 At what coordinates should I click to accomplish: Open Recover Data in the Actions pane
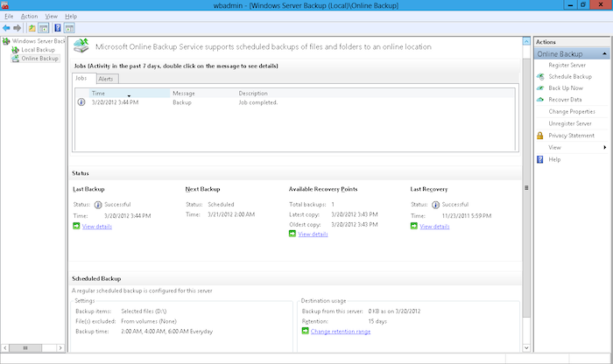coord(567,100)
